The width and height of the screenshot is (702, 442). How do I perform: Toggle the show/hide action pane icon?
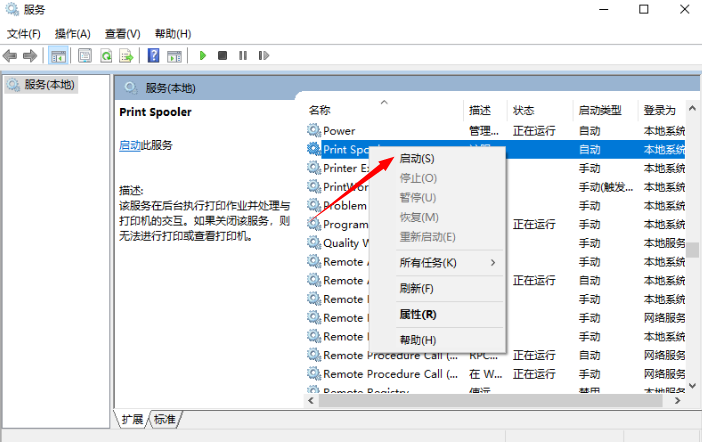[x=174, y=56]
